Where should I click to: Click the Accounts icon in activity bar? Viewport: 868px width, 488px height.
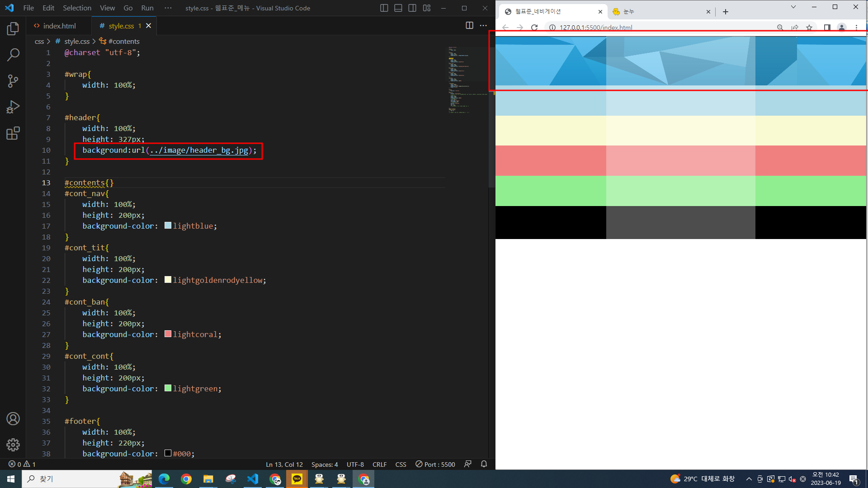point(13,419)
